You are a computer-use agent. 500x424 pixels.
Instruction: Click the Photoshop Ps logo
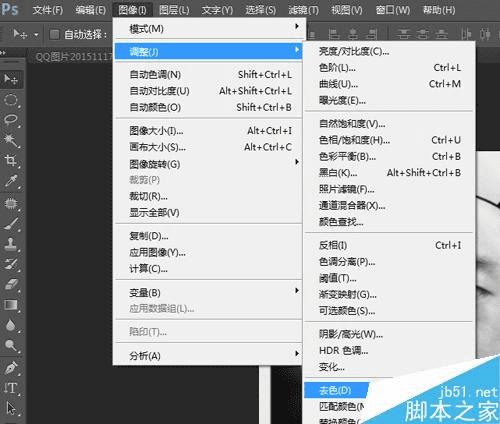tap(9, 9)
